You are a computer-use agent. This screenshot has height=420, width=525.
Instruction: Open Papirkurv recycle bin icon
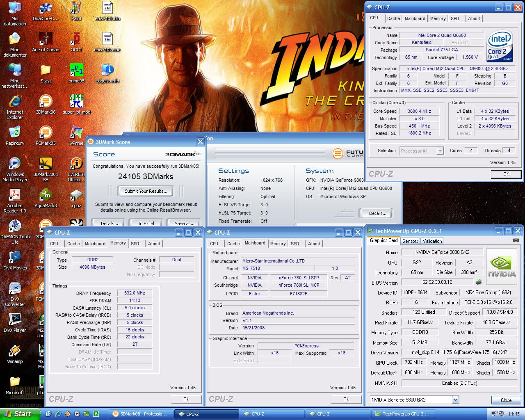[x=15, y=136]
